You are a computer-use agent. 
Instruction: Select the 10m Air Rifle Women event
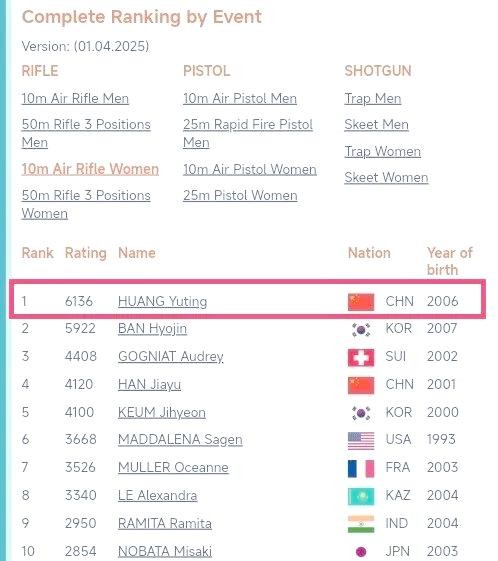90,169
